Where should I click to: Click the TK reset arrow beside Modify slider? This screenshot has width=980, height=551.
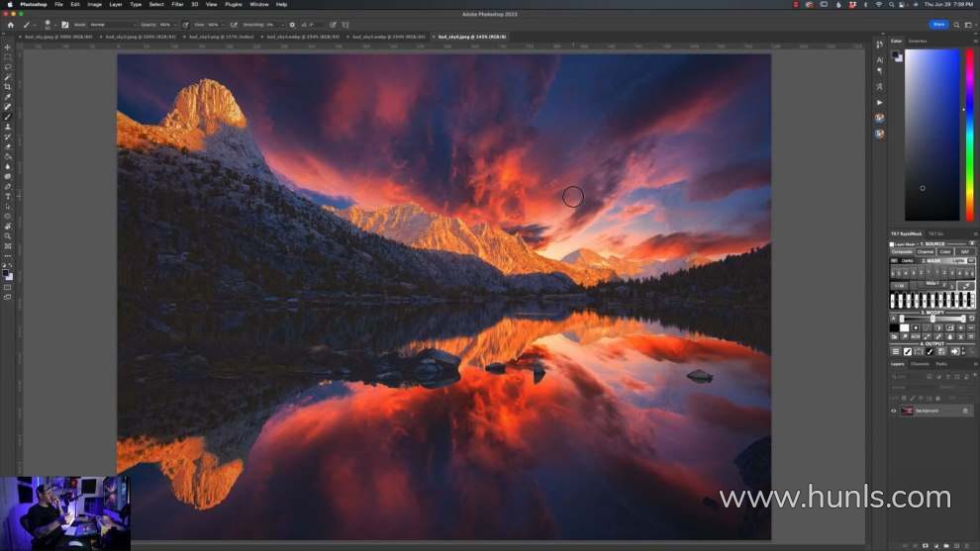coord(972,318)
